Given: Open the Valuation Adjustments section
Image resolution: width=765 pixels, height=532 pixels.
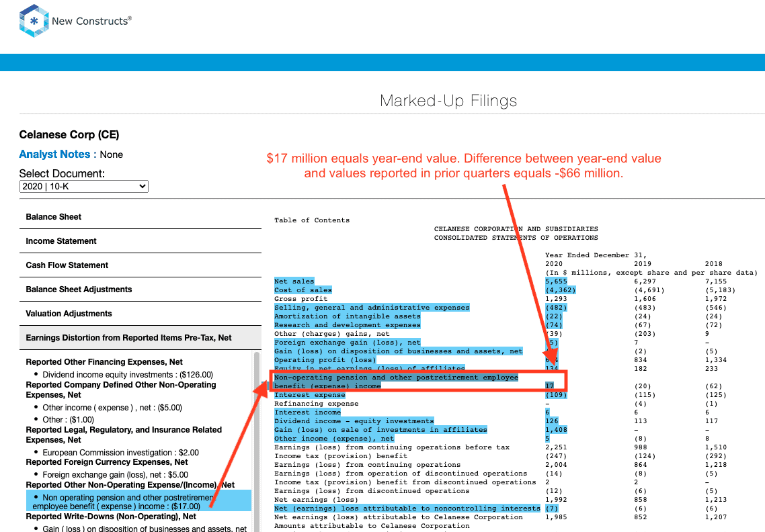Looking at the screenshot, I should click(140, 314).
